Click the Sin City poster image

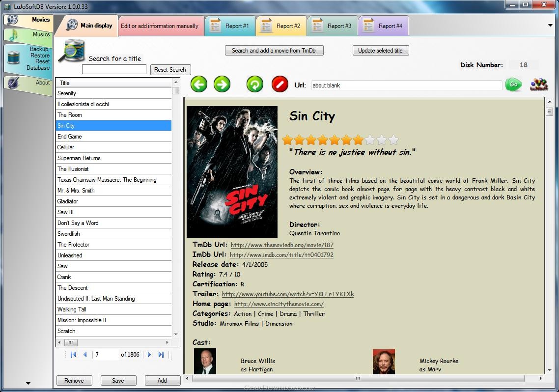(232, 172)
